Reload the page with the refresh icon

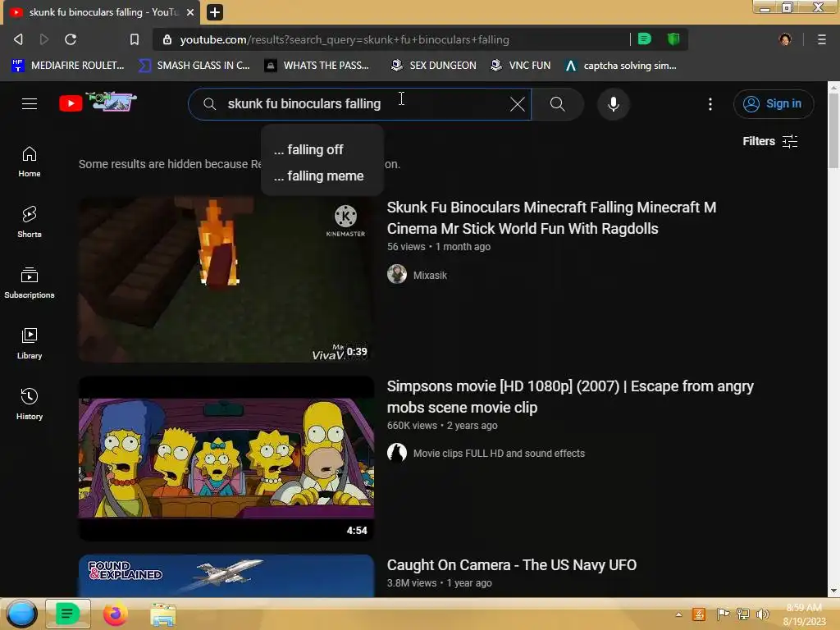(x=71, y=39)
